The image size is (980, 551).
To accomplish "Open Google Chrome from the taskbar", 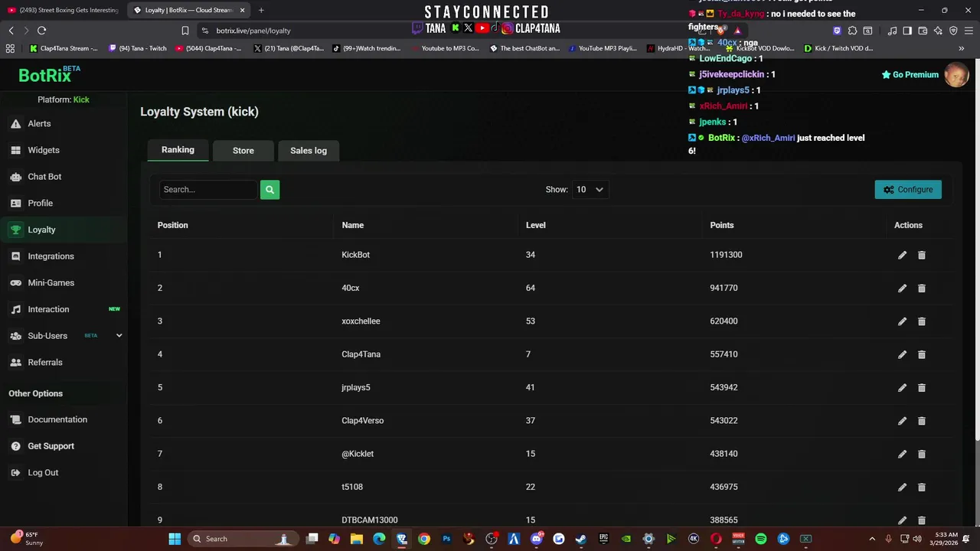I will 424,539.
